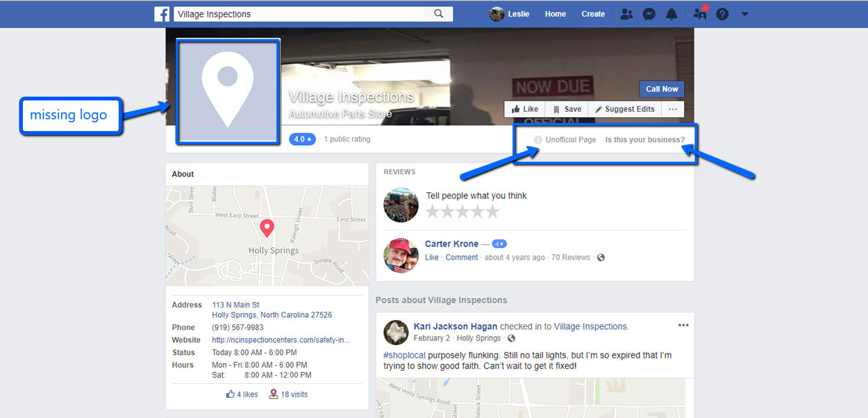The height and width of the screenshot is (418, 868).
Task: Click the Facebook logo icon
Action: click(162, 14)
